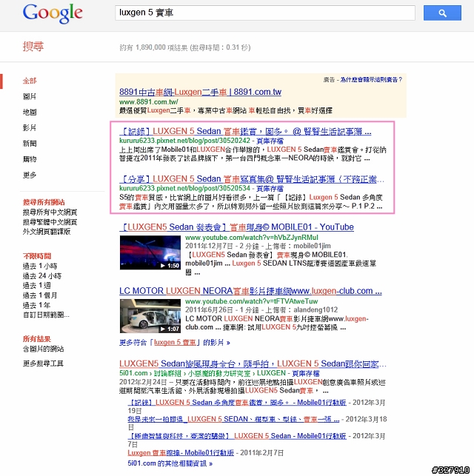Expand the 更多 categories list

click(30, 175)
